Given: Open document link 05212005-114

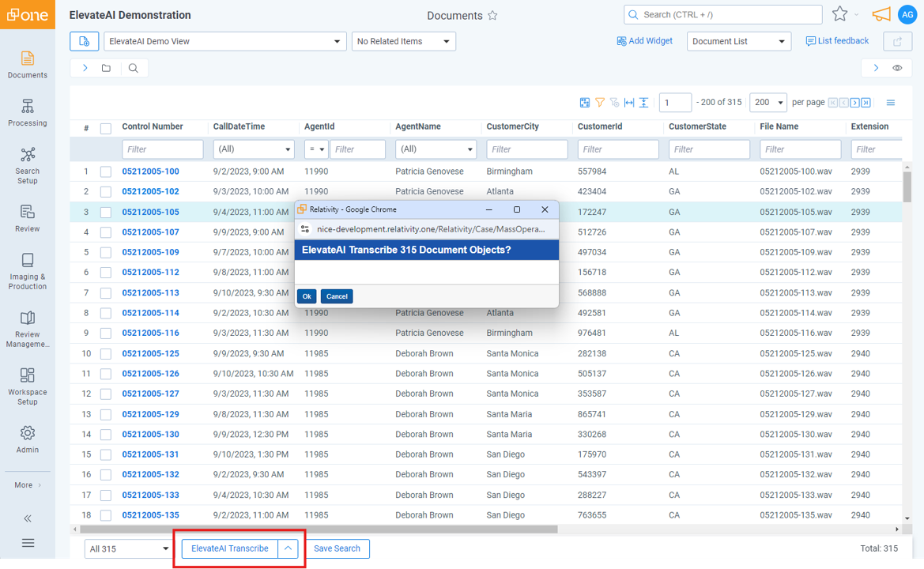Looking at the screenshot, I should 150,313.
